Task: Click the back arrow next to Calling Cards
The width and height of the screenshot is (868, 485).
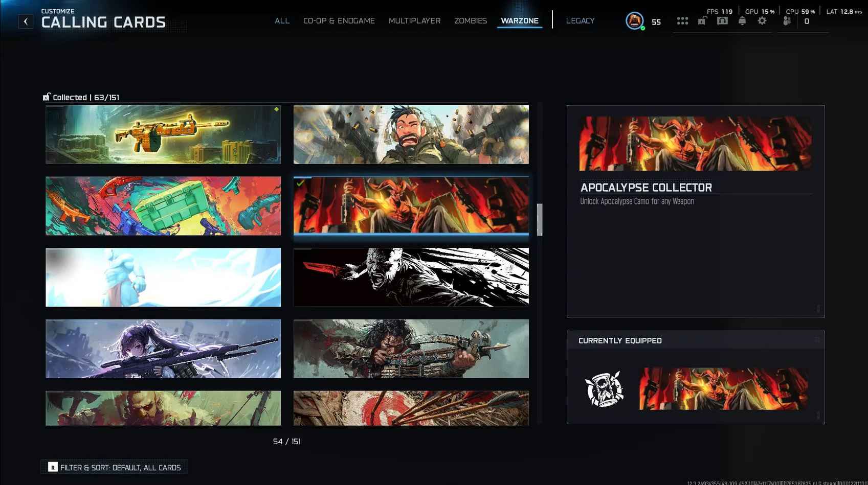Action: pos(26,21)
